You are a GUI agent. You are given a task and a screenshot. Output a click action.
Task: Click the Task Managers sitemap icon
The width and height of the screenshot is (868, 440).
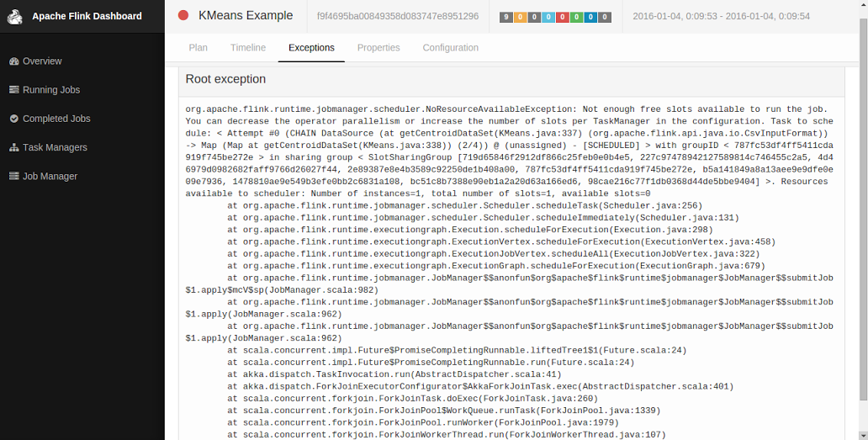pyautogui.click(x=13, y=148)
